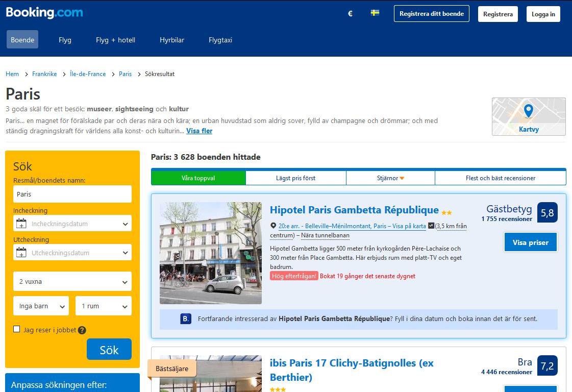Open the '1 rum' rooms dropdown
The image size is (572, 392).
tap(104, 306)
